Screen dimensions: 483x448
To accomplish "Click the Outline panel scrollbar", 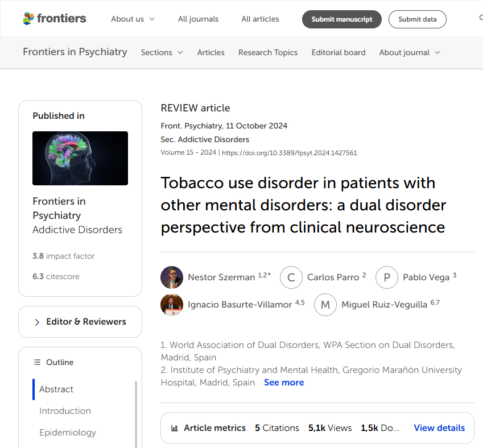I will (x=136, y=414).
